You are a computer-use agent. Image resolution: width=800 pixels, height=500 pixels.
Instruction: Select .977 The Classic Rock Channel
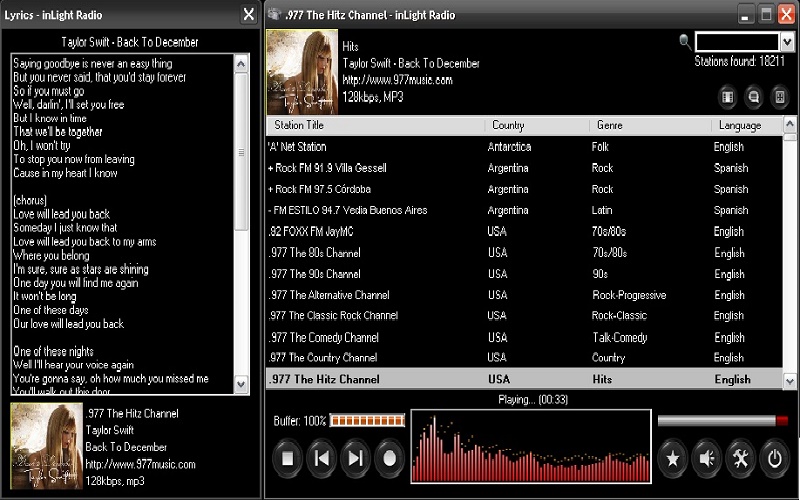[524, 316]
